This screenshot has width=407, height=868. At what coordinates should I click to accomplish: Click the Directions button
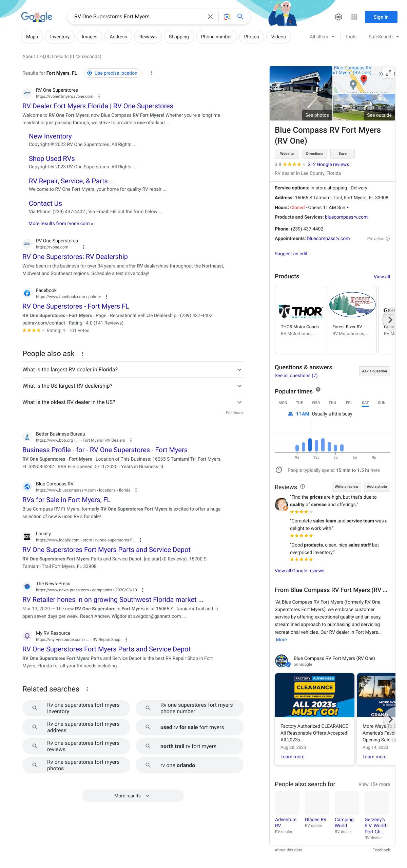tap(314, 153)
